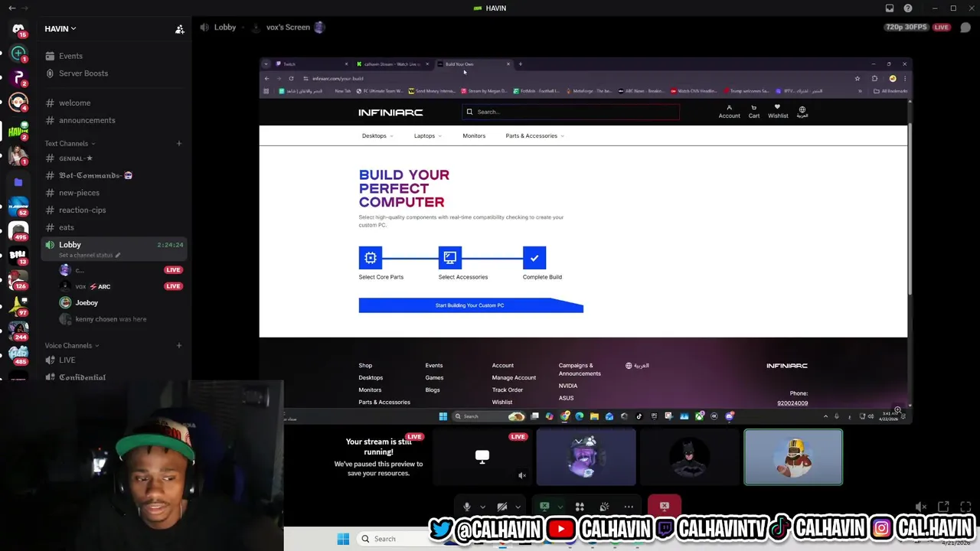The height and width of the screenshot is (551, 980).
Task: Open microphone input options arrow
Action: point(482,507)
